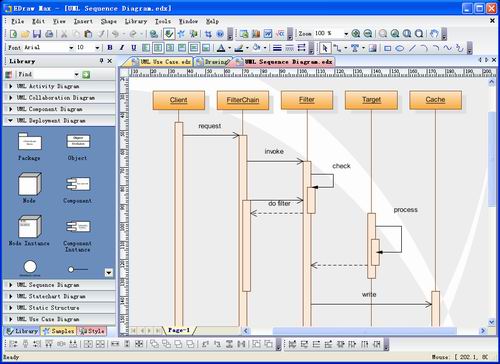500x364 pixels.
Task: Pick the Component shape from library
Action: pos(78,184)
